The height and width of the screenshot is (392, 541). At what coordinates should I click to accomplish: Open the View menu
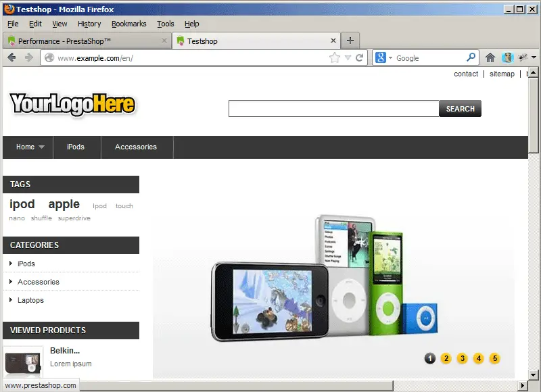[x=60, y=24]
